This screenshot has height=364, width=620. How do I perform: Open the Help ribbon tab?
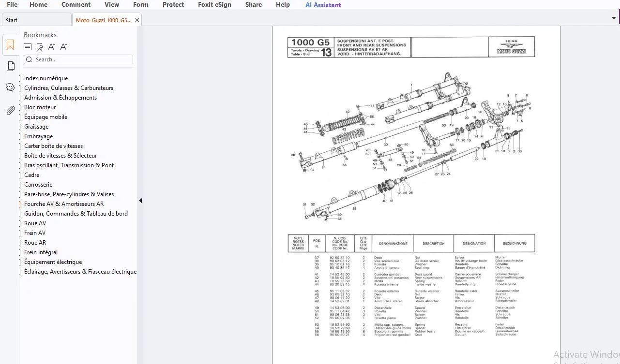coord(283,5)
